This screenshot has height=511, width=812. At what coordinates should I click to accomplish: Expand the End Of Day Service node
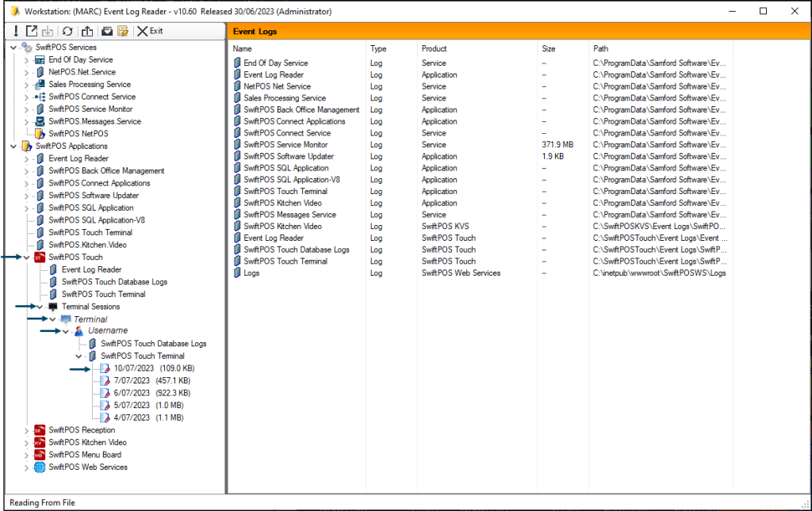coord(26,59)
